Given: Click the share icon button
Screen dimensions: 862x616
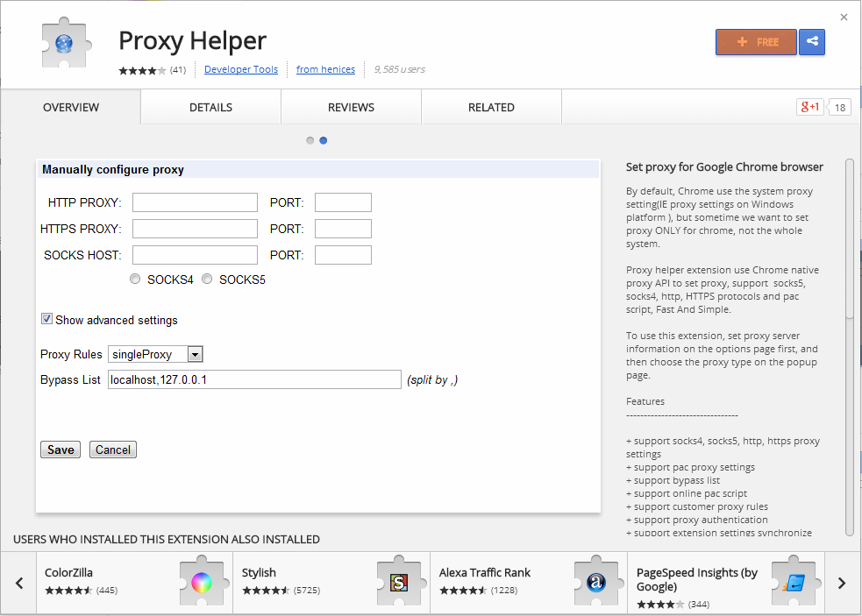Looking at the screenshot, I should (812, 42).
